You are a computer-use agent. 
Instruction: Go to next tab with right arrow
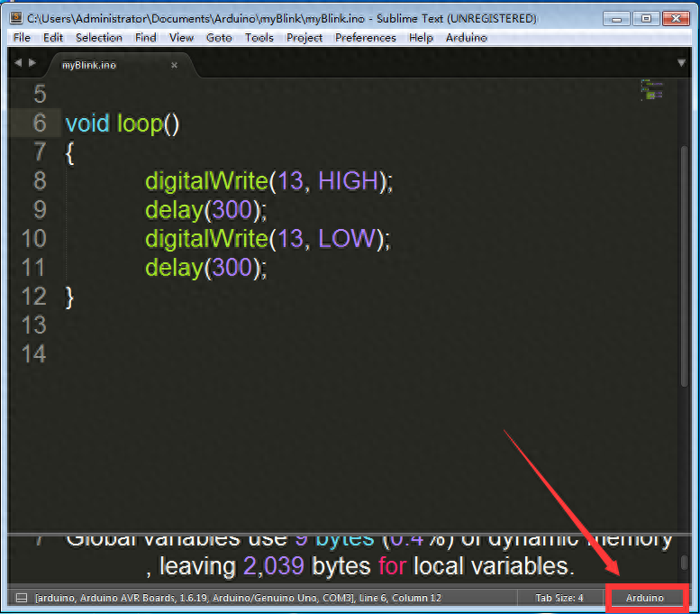pyautogui.click(x=32, y=63)
